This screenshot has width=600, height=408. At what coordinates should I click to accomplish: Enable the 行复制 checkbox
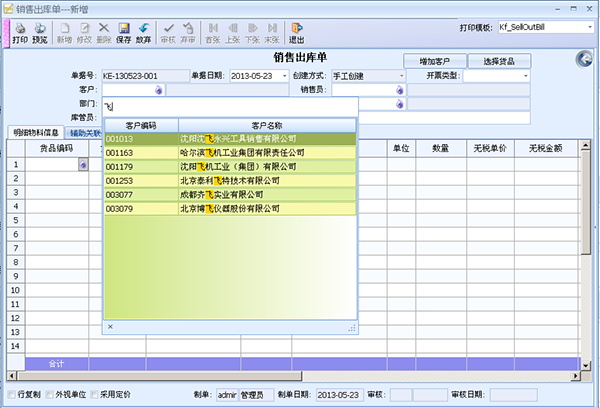click(x=12, y=395)
